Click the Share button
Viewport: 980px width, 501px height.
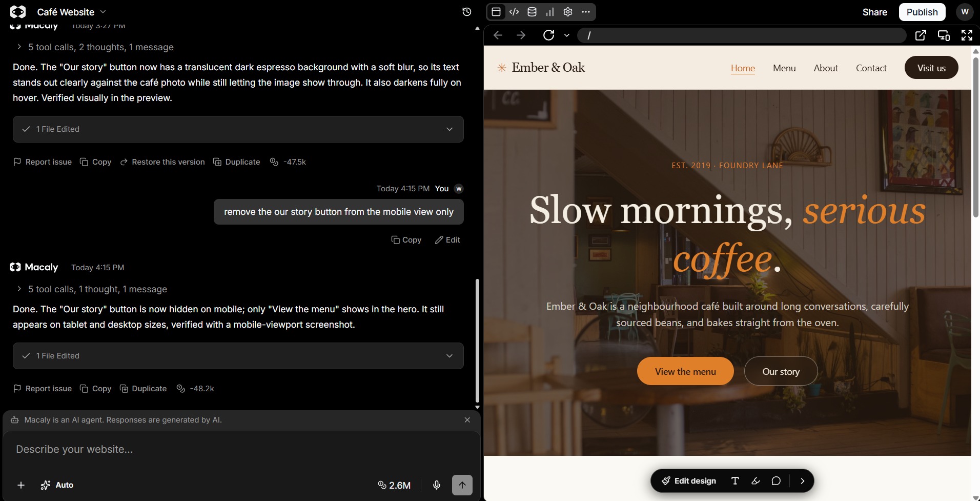coord(874,12)
